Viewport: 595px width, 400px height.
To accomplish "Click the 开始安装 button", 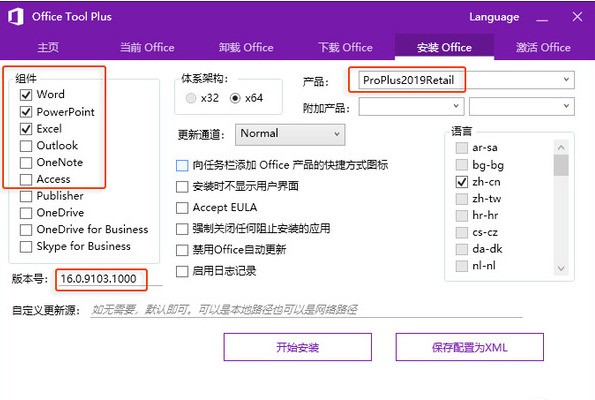I will tap(298, 347).
